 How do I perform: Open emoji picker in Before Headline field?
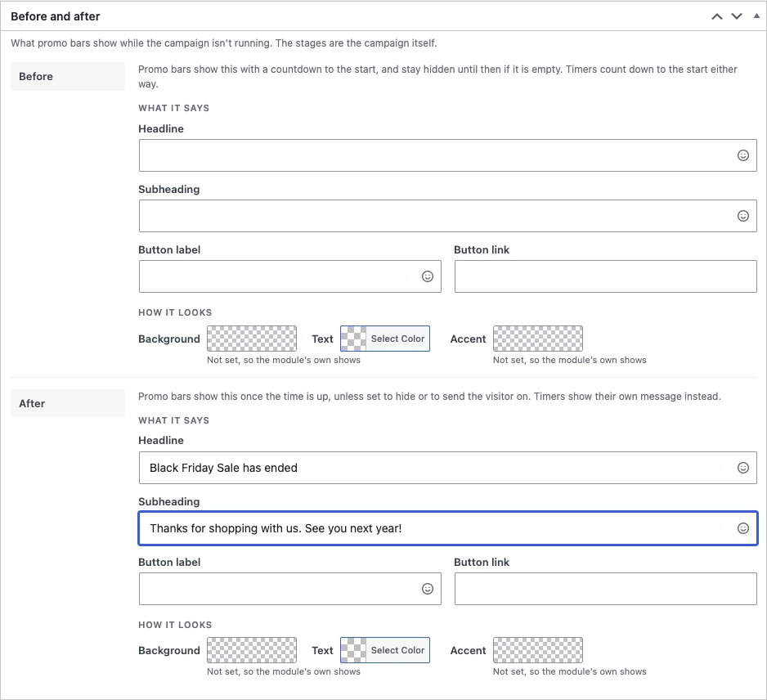742,155
